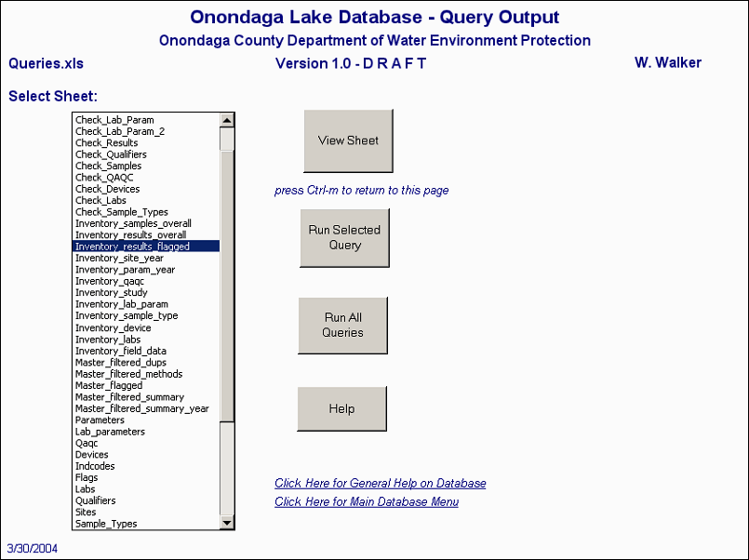This screenshot has height=560, width=749.
Task: Choose the Labs sheet entry
Action: (146, 489)
